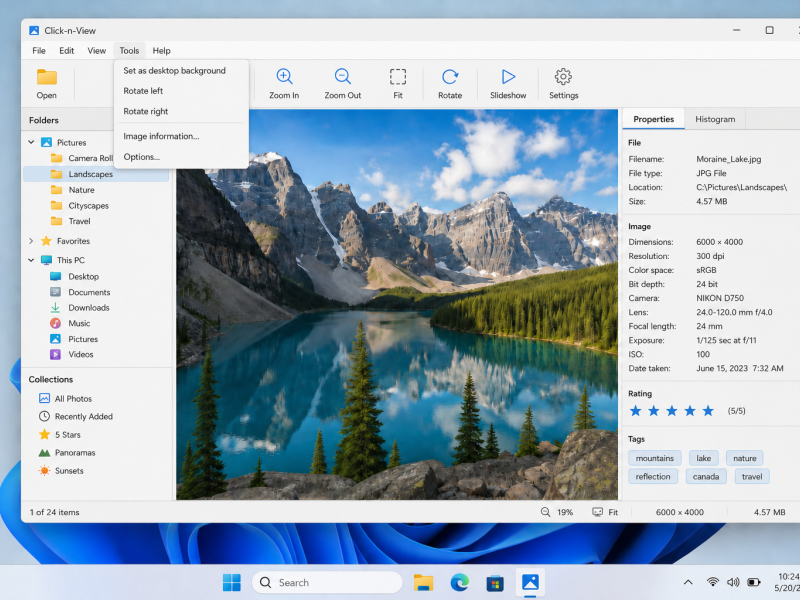This screenshot has height=600, width=800.
Task: Click the Pictures library icon in Folders tree
Action: (46, 142)
